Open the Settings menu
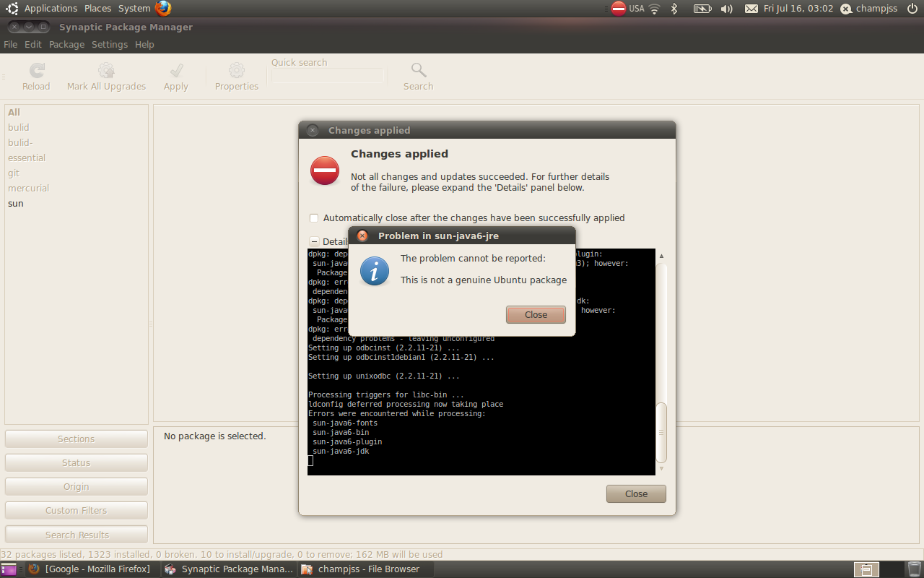The width and height of the screenshot is (924, 578). click(110, 45)
